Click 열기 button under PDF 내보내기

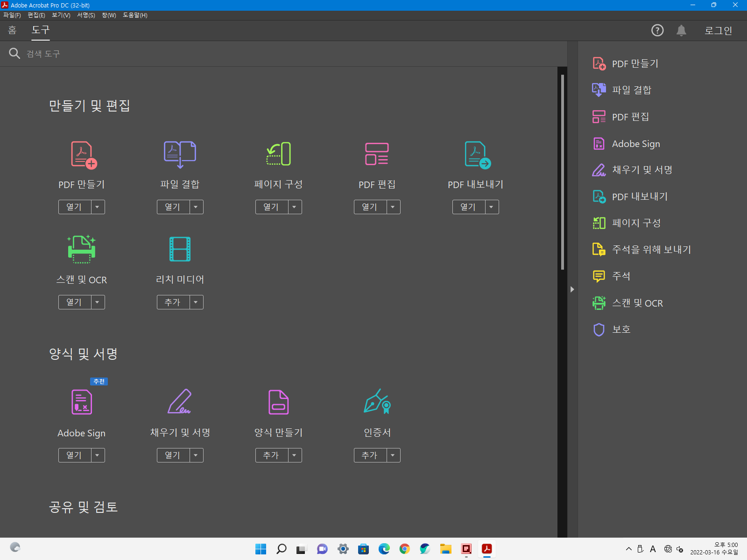(469, 207)
